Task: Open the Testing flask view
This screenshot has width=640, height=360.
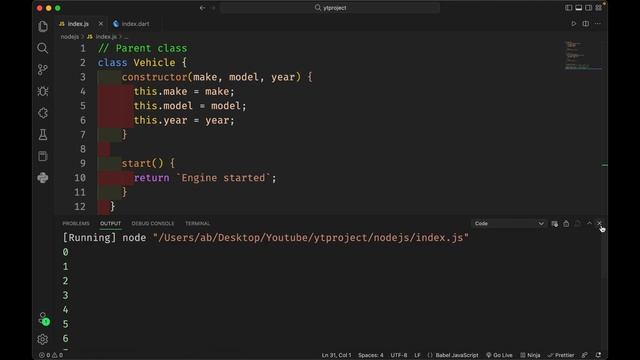Action: click(x=43, y=135)
